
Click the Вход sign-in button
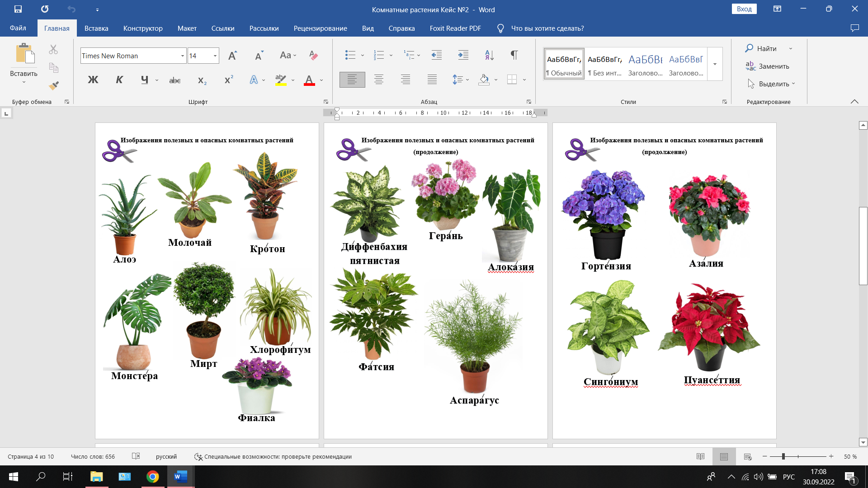click(744, 9)
